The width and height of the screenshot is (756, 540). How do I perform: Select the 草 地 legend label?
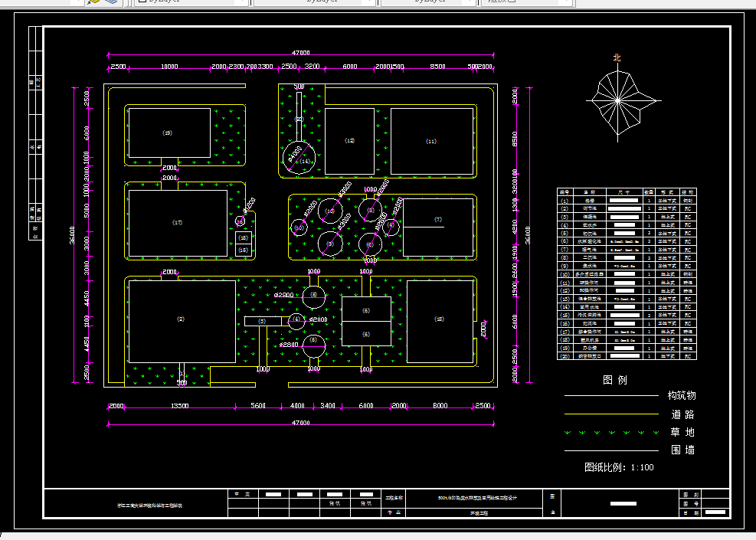(x=682, y=432)
